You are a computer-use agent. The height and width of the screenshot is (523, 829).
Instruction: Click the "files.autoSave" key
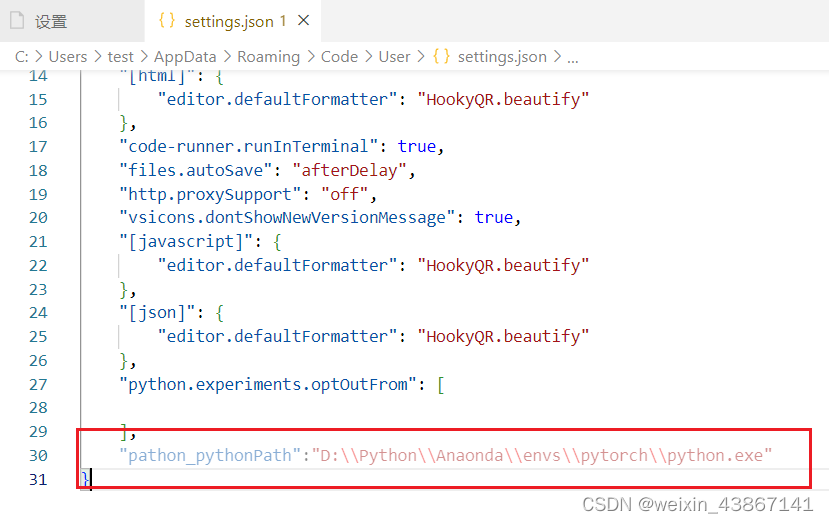(x=196, y=170)
